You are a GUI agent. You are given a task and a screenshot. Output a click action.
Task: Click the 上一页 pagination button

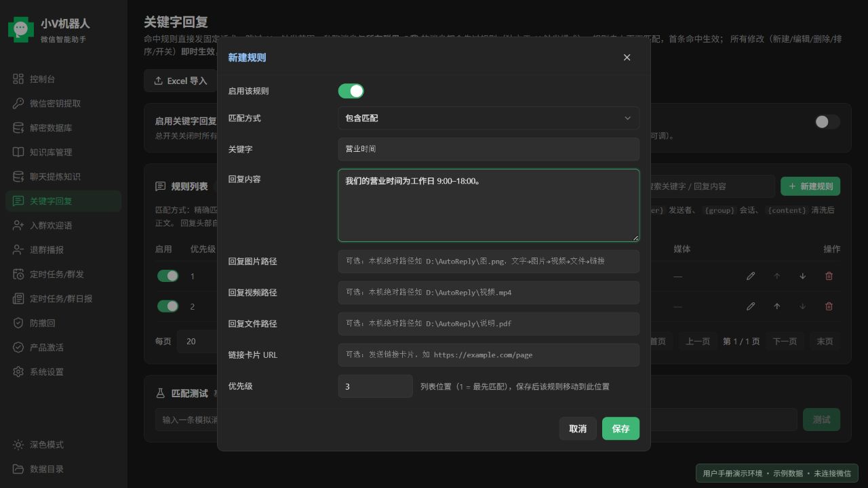tap(697, 342)
